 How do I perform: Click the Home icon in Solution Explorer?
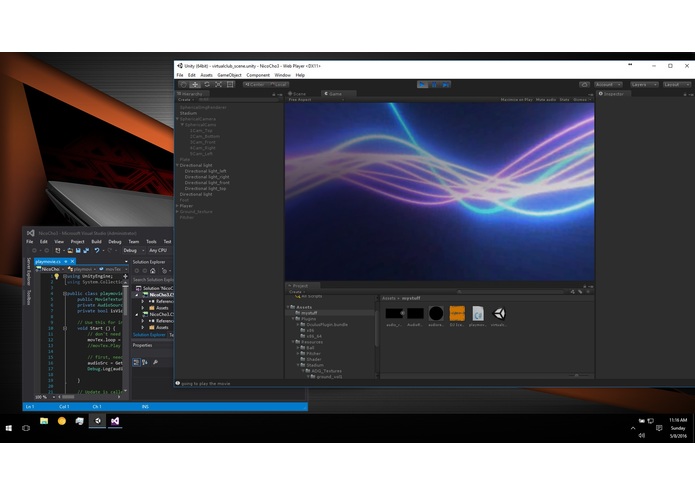153,271
